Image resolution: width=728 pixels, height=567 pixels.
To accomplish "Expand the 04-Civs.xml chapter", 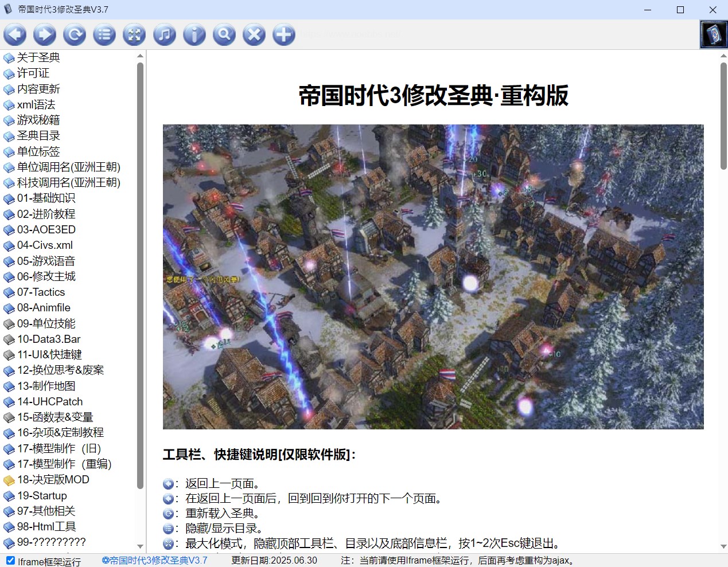I will 45,245.
